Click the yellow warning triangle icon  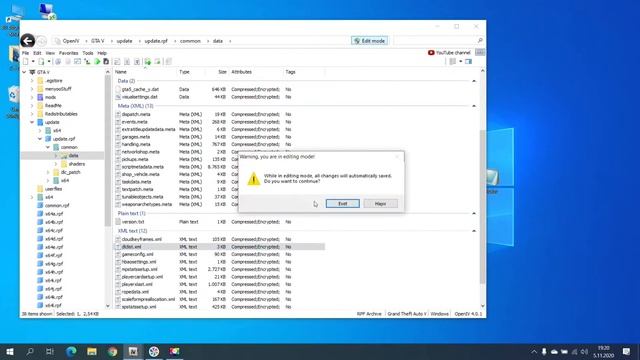(x=253, y=179)
